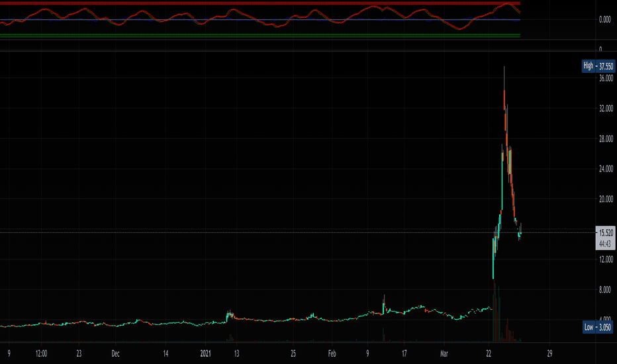Click the 17 date label on time axis
The image size is (617, 364).
(404, 353)
